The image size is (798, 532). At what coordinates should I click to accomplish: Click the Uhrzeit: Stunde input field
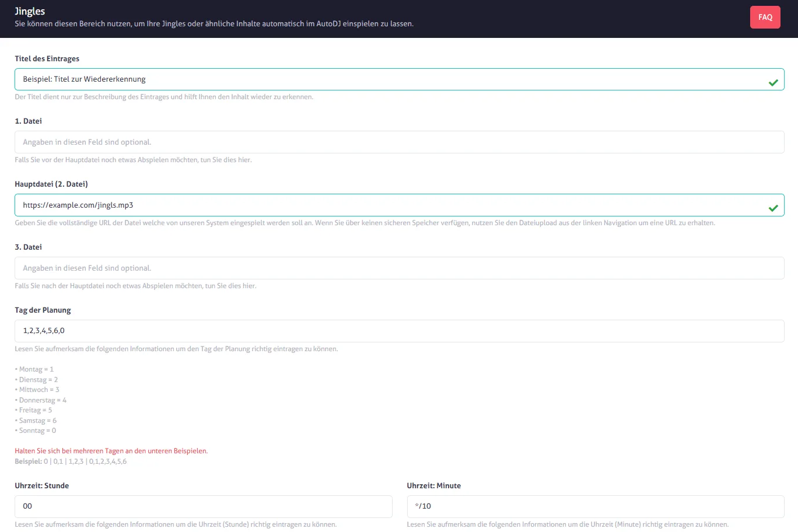click(x=203, y=506)
